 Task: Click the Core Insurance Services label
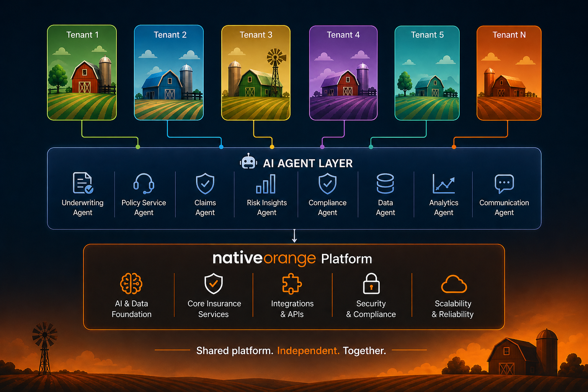coord(214,309)
